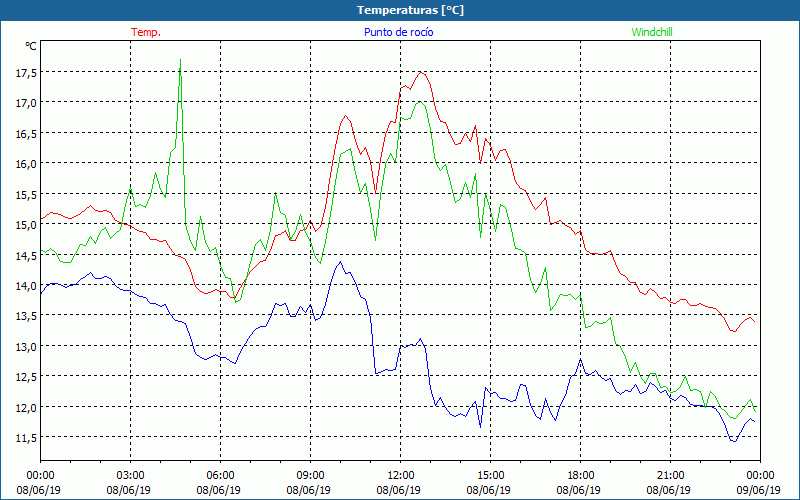Select the red Temp. legend label

pos(146,32)
